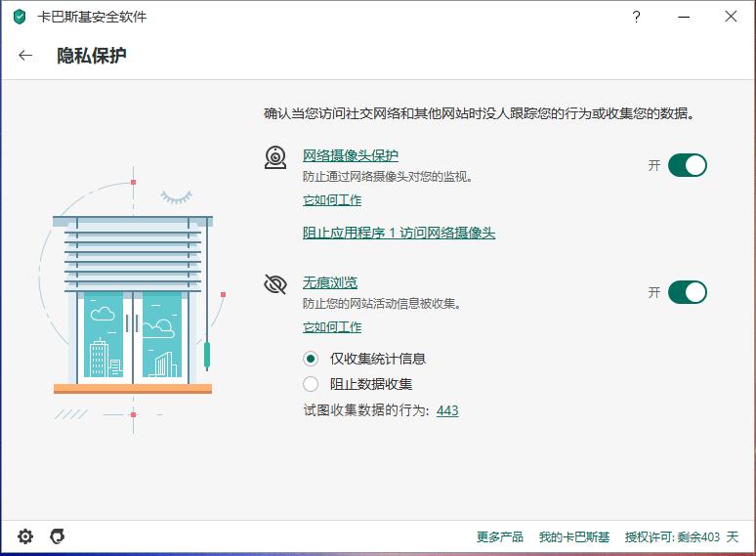Open the support headset icon in footer
The height and width of the screenshot is (556, 756).
tap(58, 536)
